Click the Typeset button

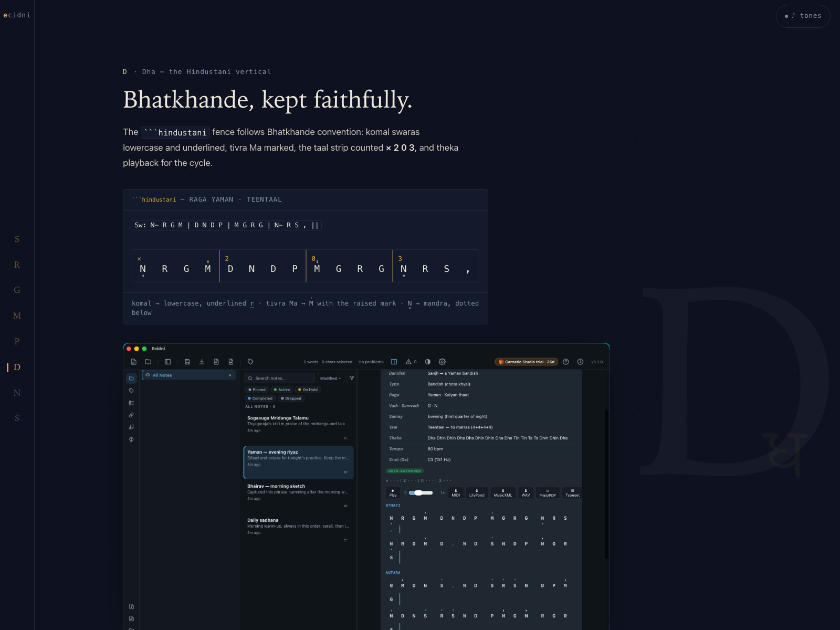click(x=572, y=493)
